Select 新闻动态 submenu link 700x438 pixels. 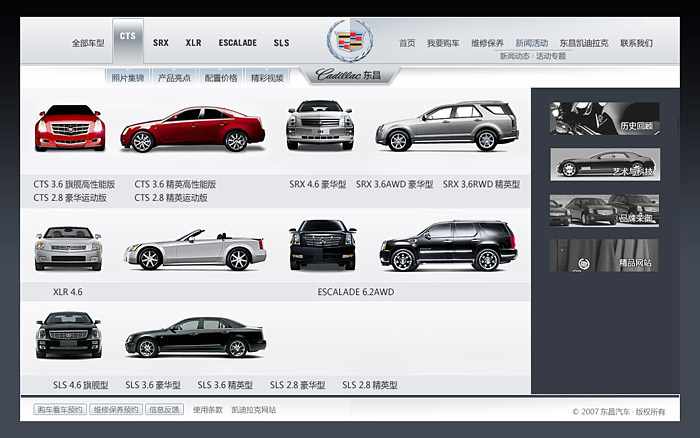coord(514,56)
